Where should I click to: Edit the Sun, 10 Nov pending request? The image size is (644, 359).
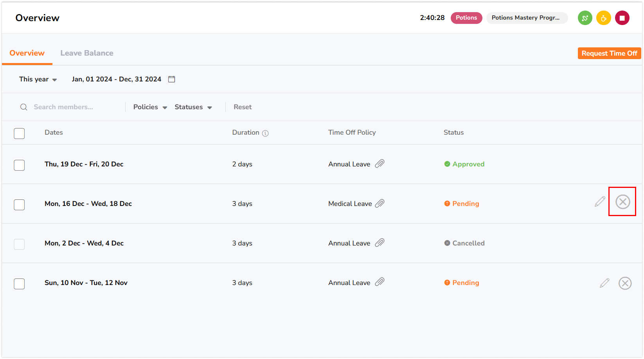(x=604, y=283)
